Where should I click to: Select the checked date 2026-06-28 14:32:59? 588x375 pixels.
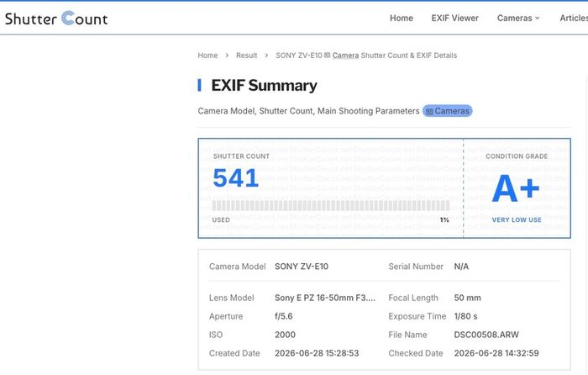coord(496,353)
